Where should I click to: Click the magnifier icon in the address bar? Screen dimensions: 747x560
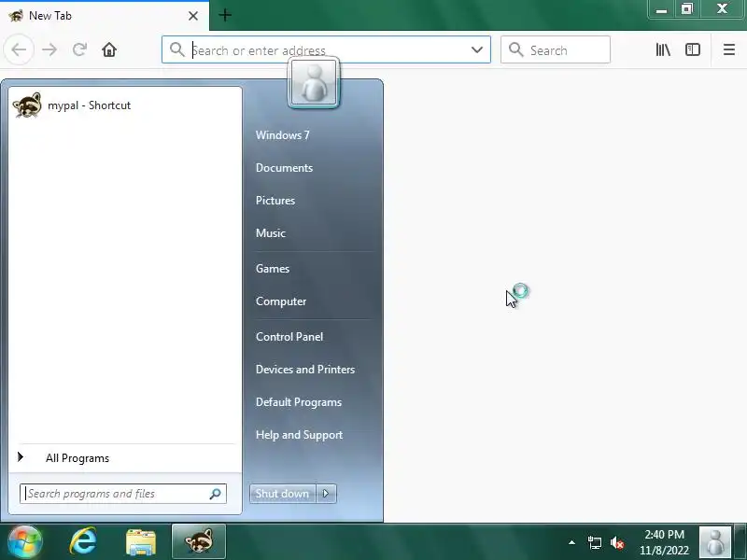[x=176, y=49]
